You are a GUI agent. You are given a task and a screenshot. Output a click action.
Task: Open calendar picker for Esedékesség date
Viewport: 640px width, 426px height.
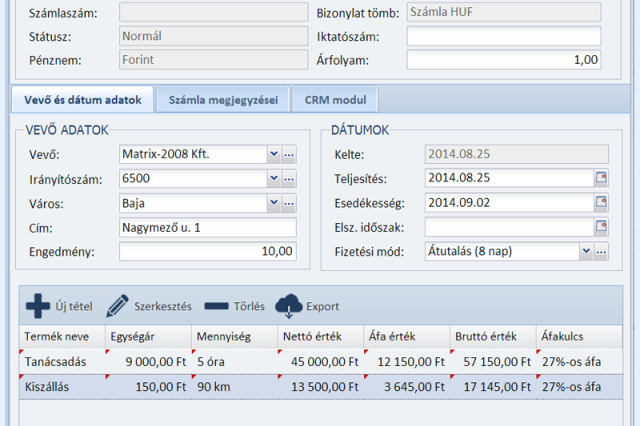pyautogui.click(x=601, y=203)
